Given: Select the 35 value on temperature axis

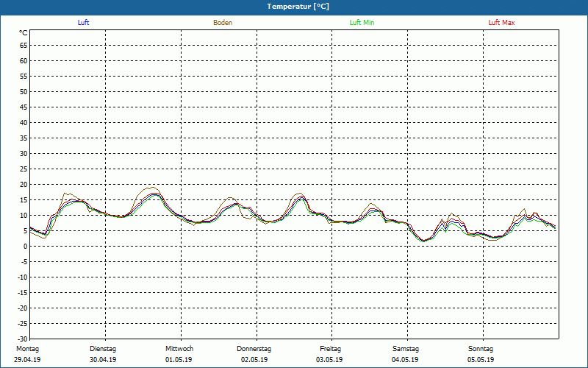Looking at the screenshot, I should pyautogui.click(x=24, y=138).
